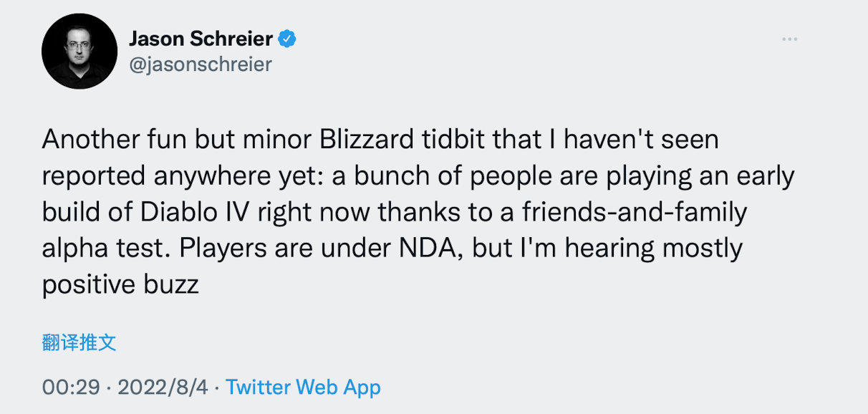Click the blue verified badge beside Jason Schreier

(x=287, y=39)
